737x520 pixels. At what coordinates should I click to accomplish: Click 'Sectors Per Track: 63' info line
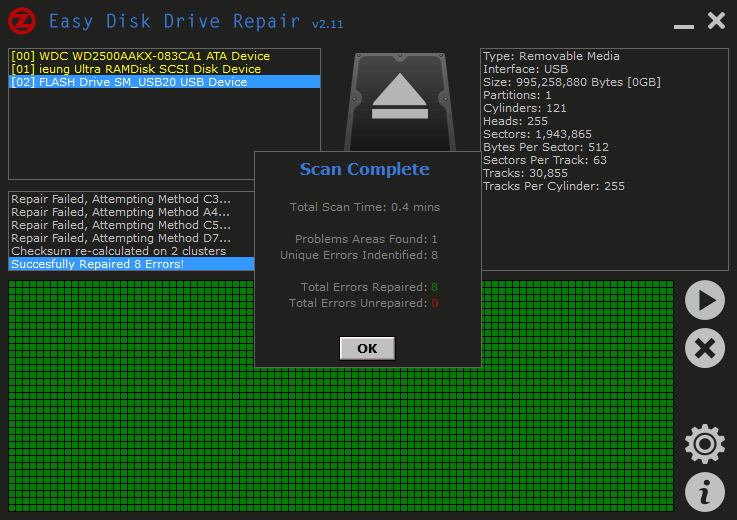[545, 160]
